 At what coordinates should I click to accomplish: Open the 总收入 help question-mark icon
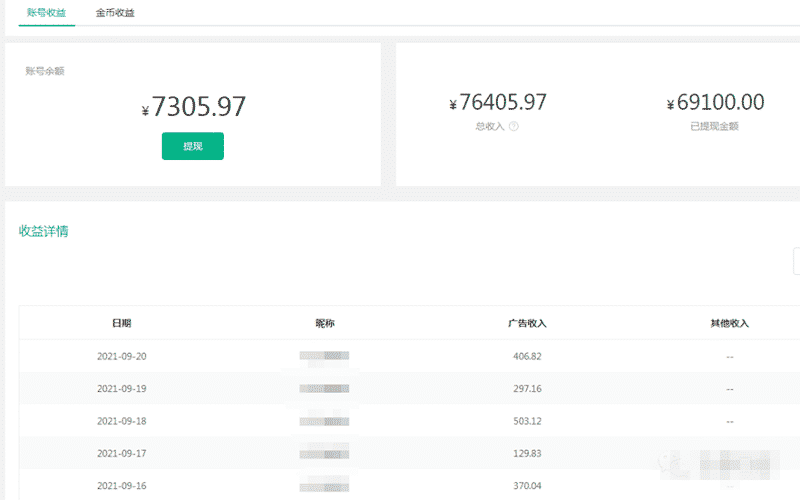pyautogui.click(x=514, y=126)
